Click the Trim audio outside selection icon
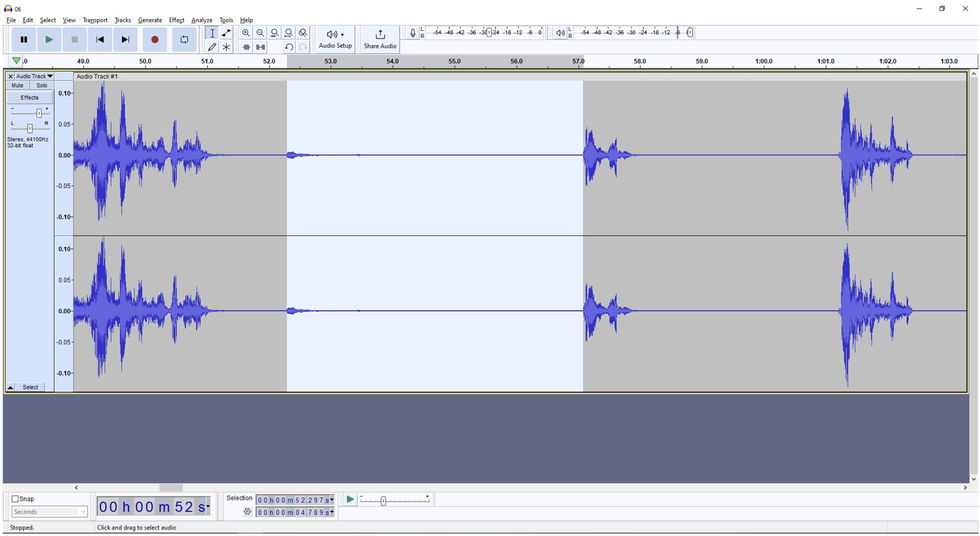Image resolution: width=980 pixels, height=536 pixels. point(246,47)
